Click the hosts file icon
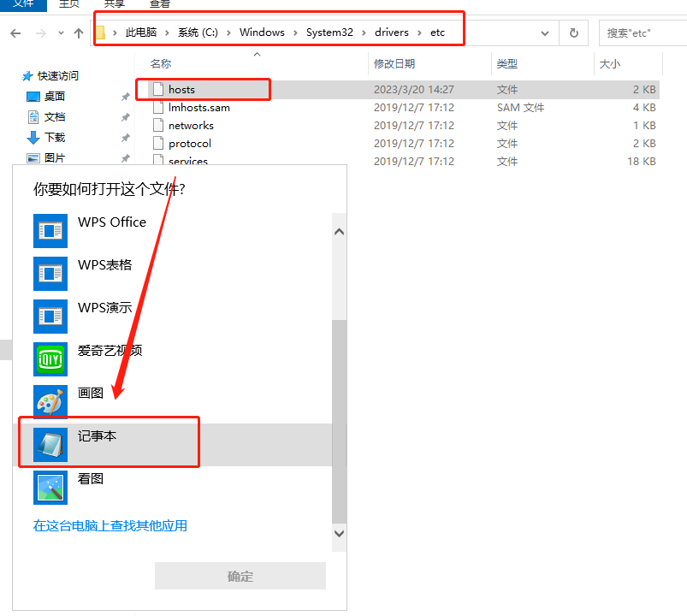Viewport: 687px width, 616px height. point(158,89)
